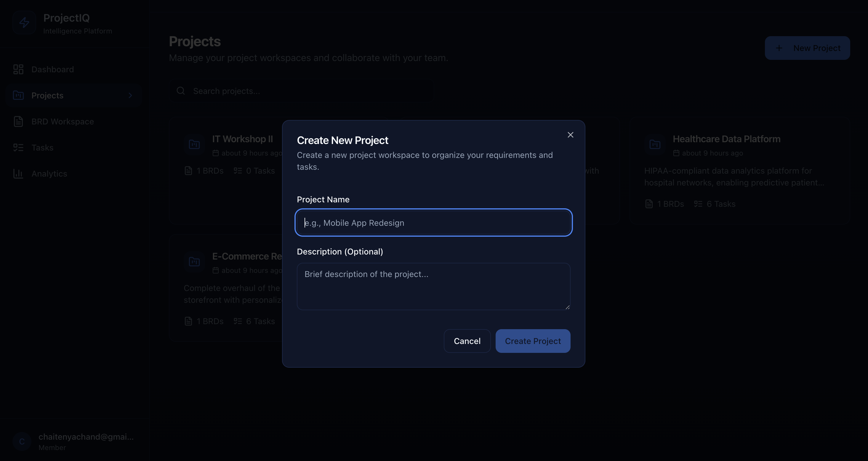Open the Projects sidebar menu item
Image resolution: width=868 pixels, height=461 pixels.
pos(47,96)
